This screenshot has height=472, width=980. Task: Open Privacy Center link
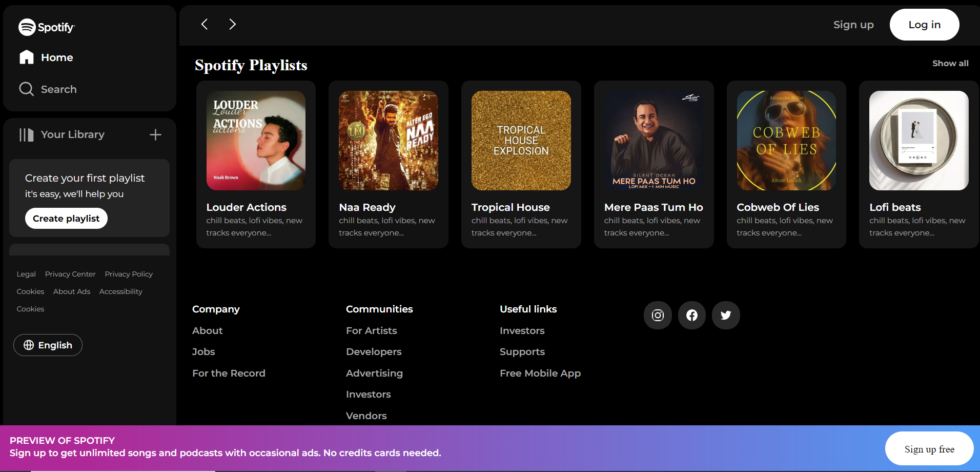pos(70,274)
